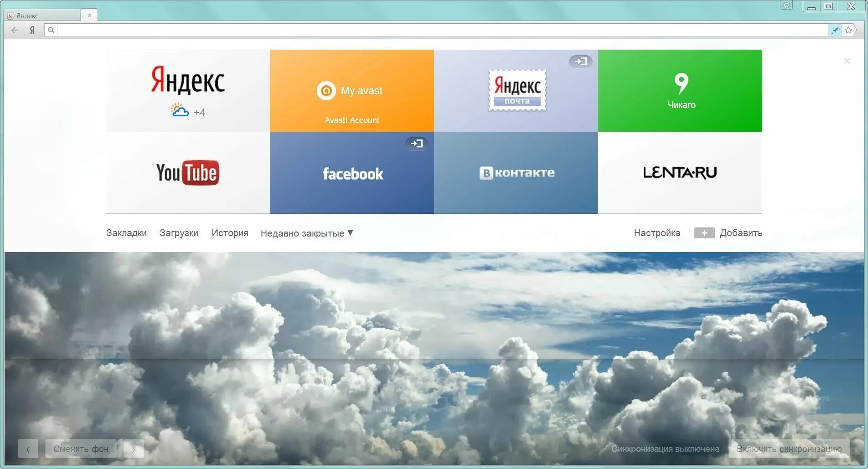868x469 pixels.
Task: Click the search magnifier icon in address bar
Action: click(x=51, y=30)
